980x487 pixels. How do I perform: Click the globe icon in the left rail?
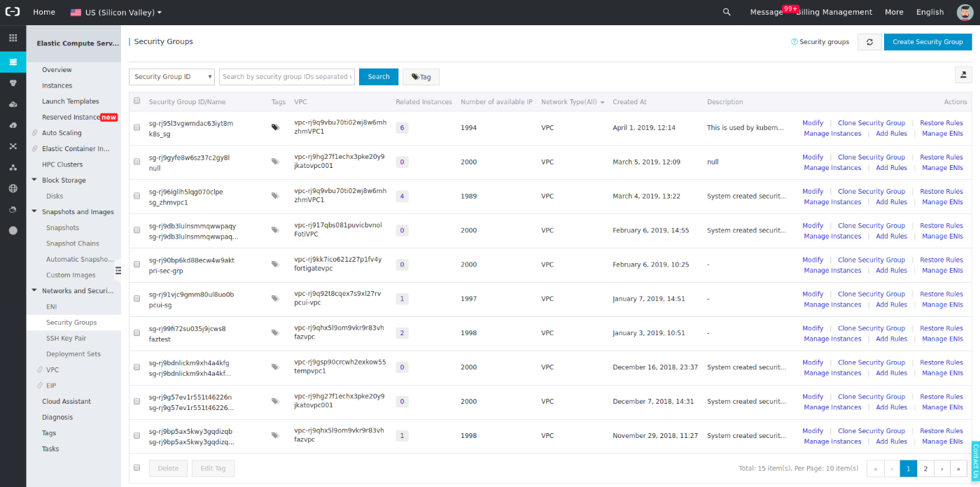(13, 188)
